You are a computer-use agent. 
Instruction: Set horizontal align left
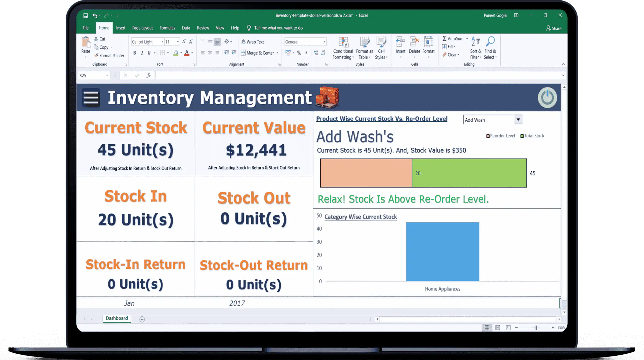(x=203, y=53)
